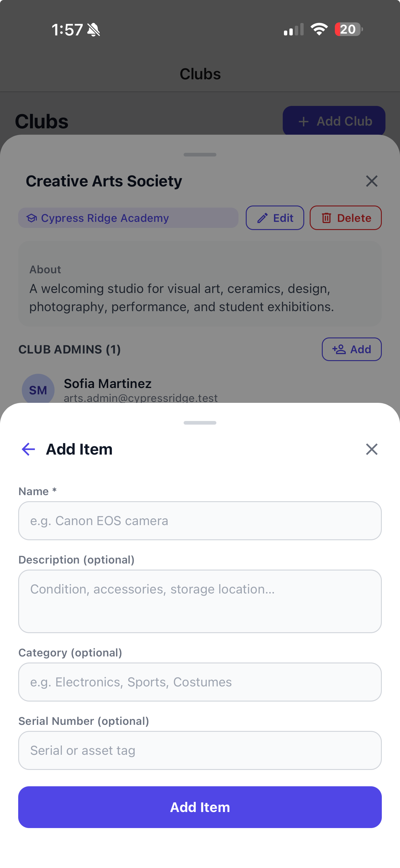
Task: Click the trash icon on Delete
Action: [326, 218]
